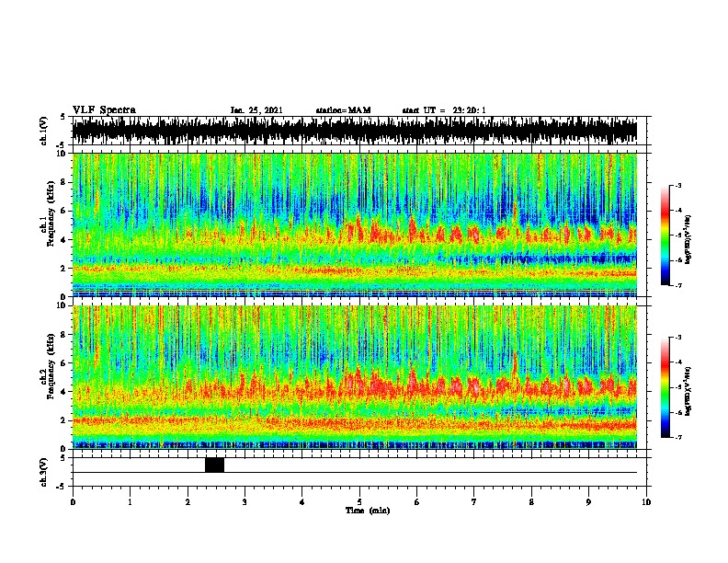Click the "6" tick on ch.1 frequency axis
Screen dimensions: 728x563
click(64, 211)
